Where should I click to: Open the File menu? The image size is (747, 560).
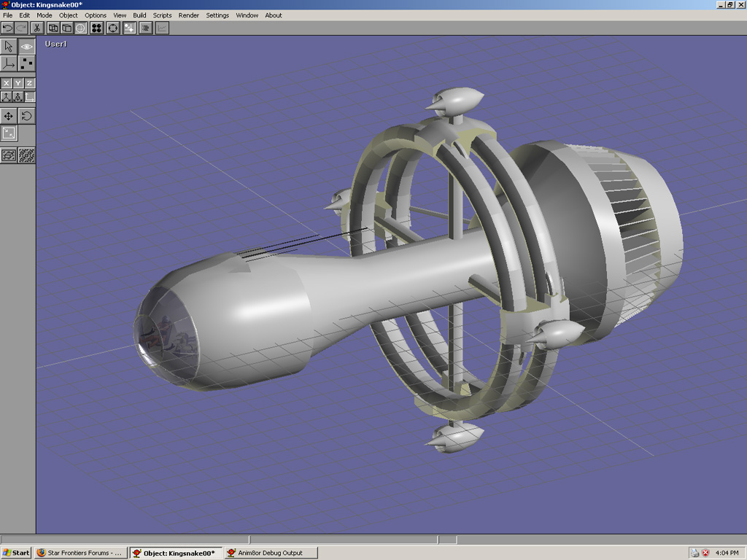point(7,15)
